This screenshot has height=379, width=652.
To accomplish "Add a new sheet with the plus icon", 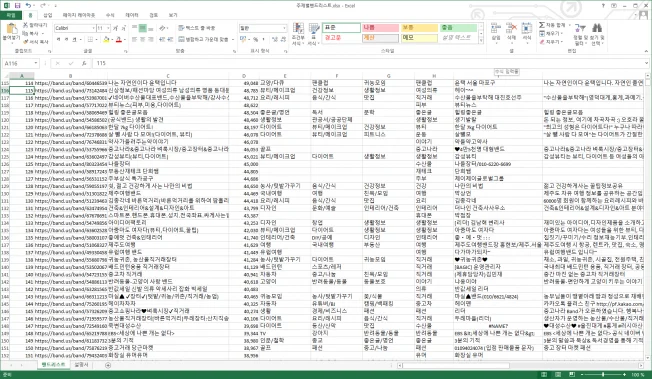I will (x=108, y=365).
